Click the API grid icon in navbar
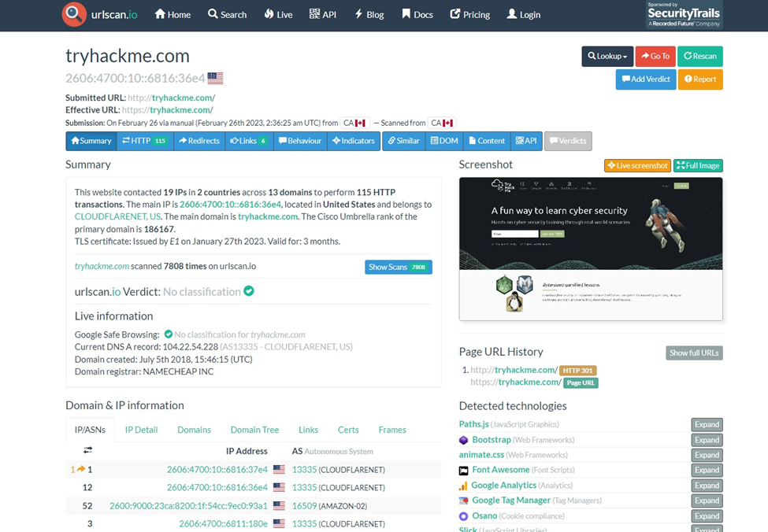 313,14
